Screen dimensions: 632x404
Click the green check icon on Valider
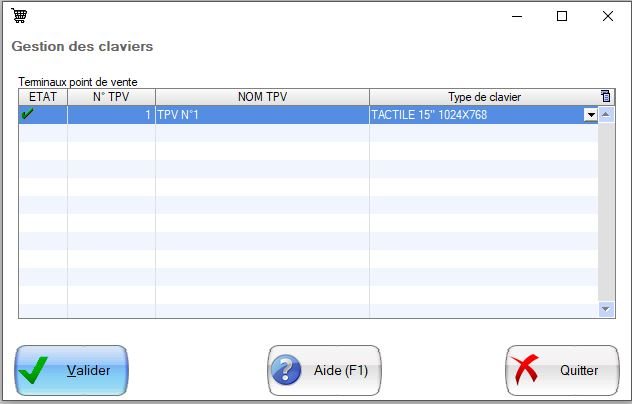(35, 371)
